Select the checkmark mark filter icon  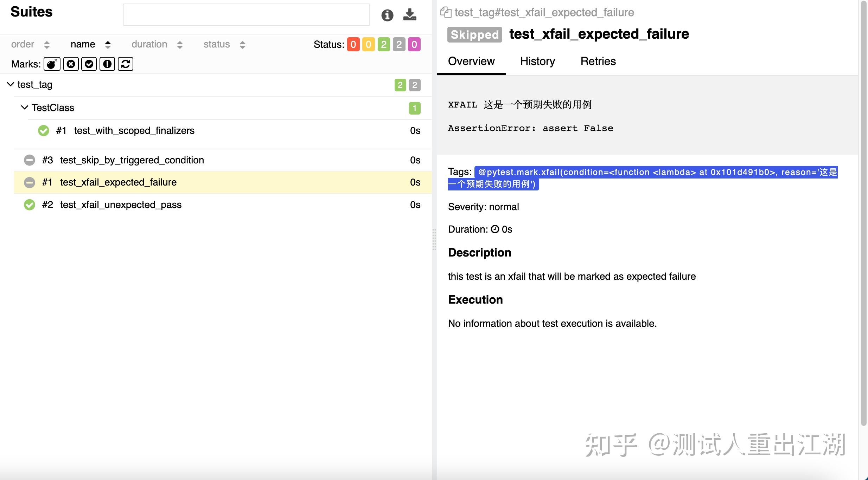[x=89, y=64]
